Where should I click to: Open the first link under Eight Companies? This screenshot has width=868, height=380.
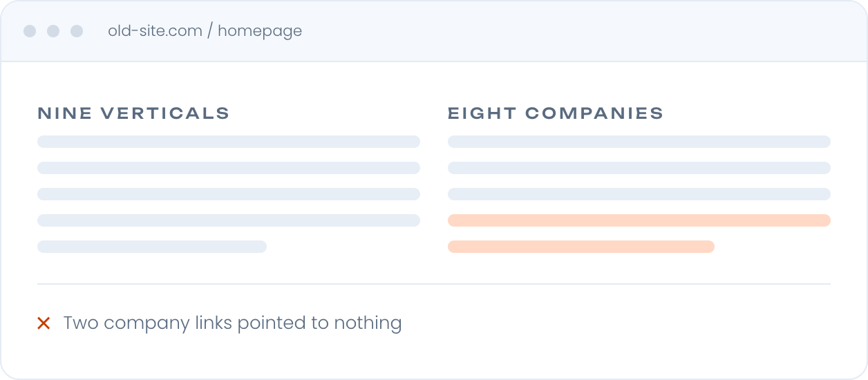[639, 142]
